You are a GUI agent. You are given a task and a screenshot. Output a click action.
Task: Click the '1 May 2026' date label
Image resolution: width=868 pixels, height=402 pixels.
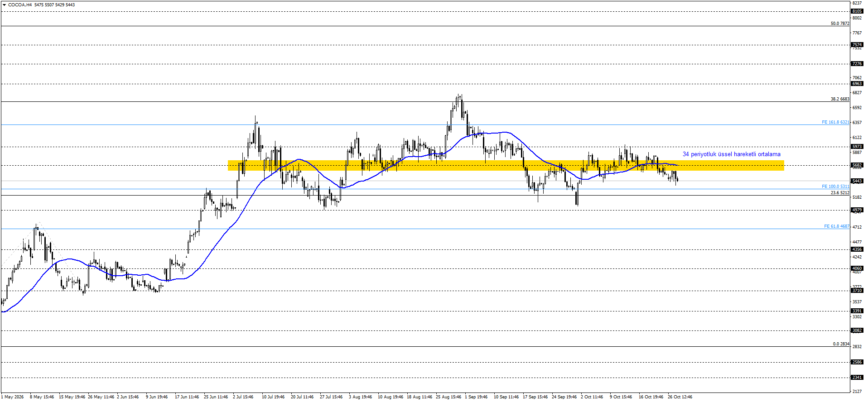click(12, 397)
